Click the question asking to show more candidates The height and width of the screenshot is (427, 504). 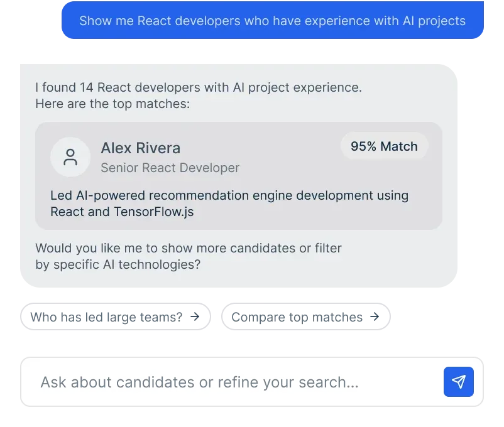click(x=188, y=256)
